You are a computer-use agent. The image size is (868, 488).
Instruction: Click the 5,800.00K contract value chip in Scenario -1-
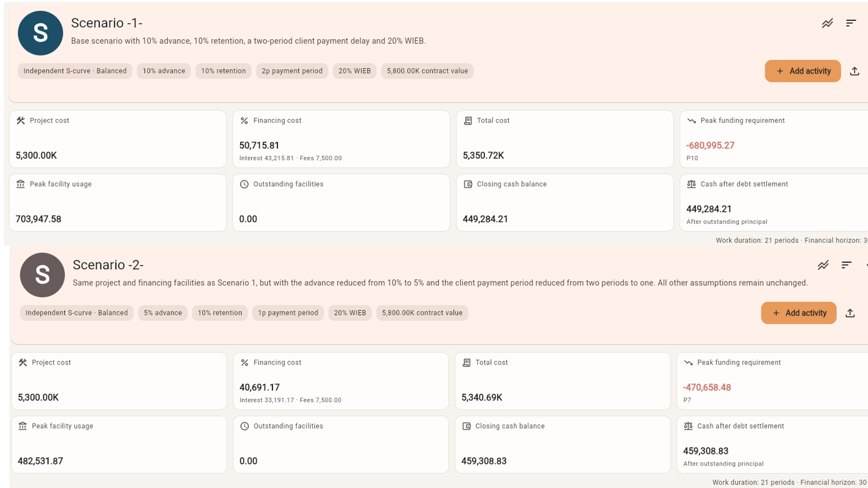(427, 71)
